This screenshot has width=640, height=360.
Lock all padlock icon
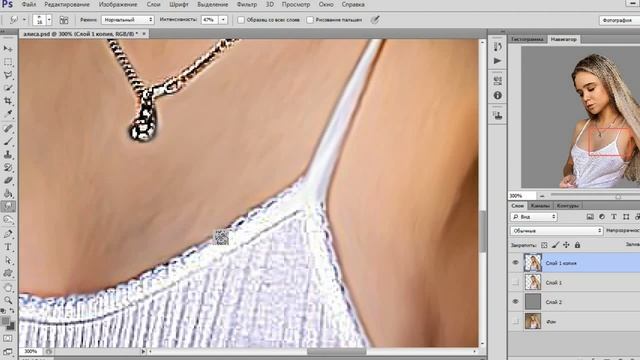pos(577,245)
